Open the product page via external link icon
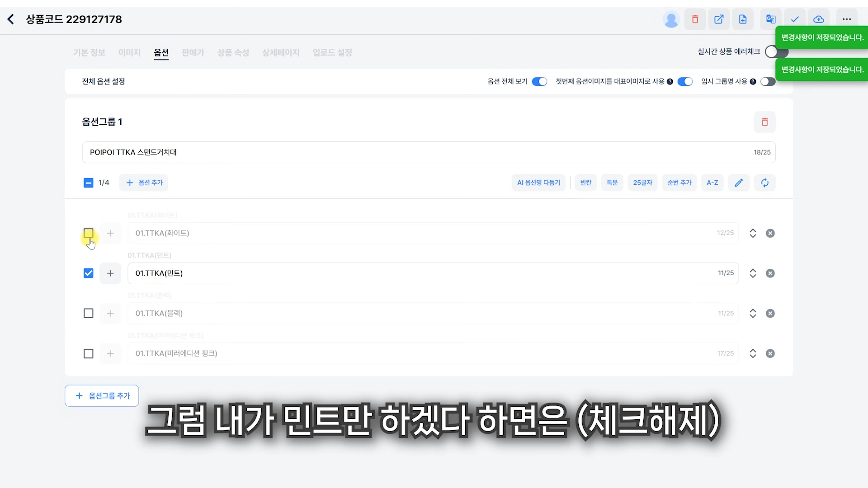 click(719, 19)
